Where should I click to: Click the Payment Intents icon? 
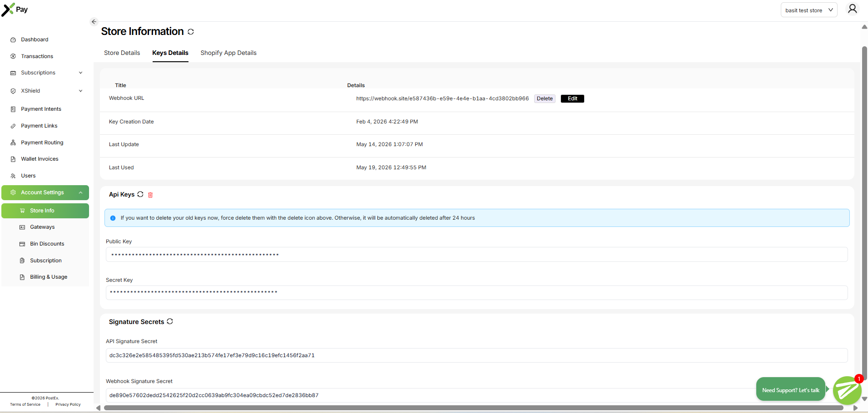tap(13, 109)
